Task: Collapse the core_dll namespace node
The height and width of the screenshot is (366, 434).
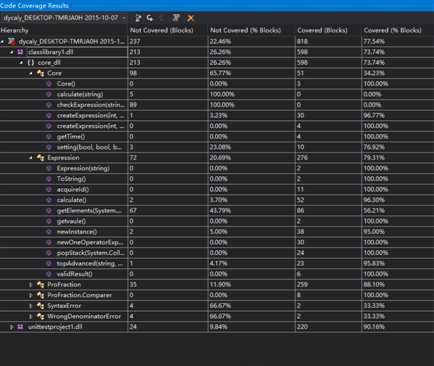Action: pyautogui.click(x=21, y=63)
